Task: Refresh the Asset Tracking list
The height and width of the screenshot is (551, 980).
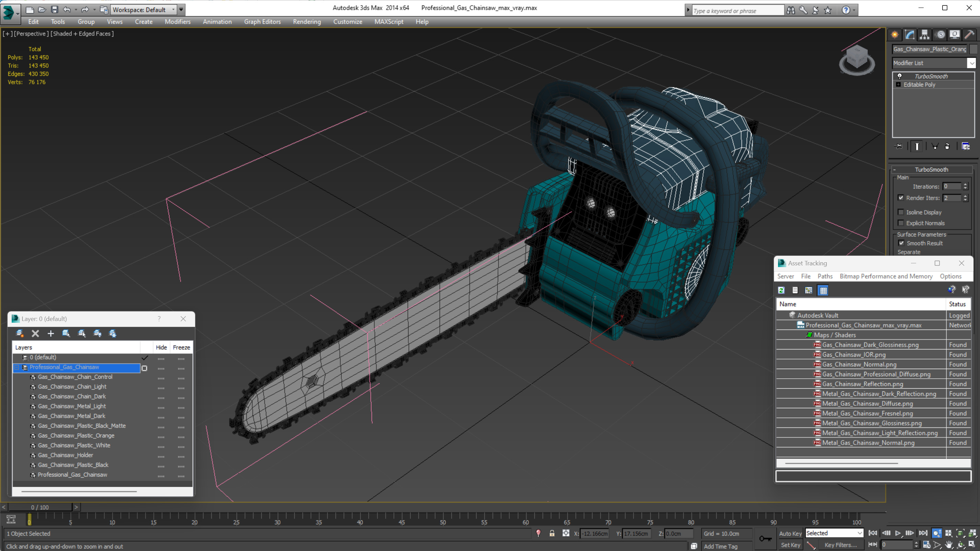Action: pyautogui.click(x=781, y=290)
